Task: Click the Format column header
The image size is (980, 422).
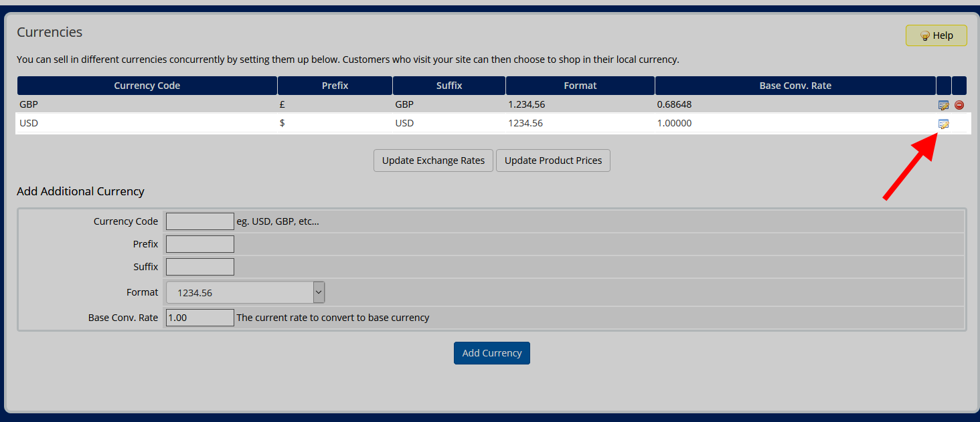Action: [x=580, y=86]
